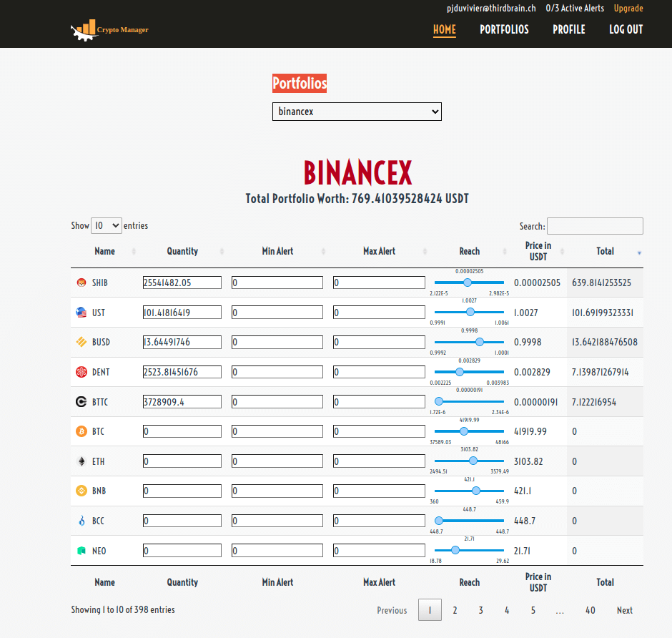Click the BTC reach slider

[469, 431]
